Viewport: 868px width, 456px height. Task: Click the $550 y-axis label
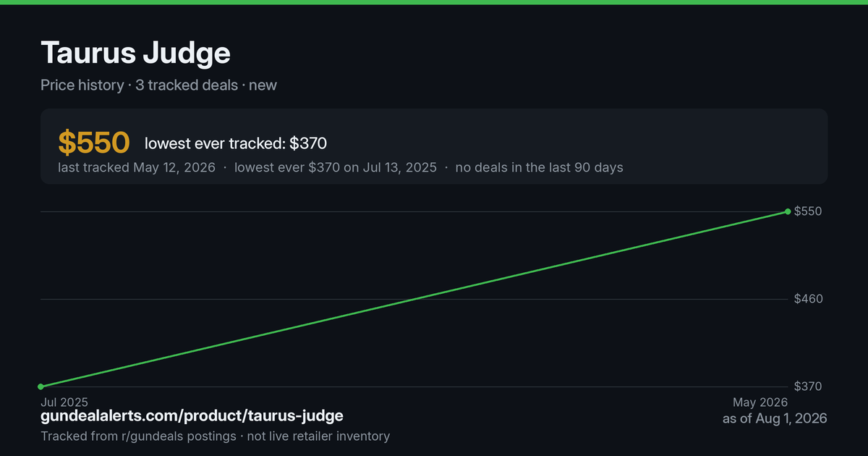click(808, 211)
